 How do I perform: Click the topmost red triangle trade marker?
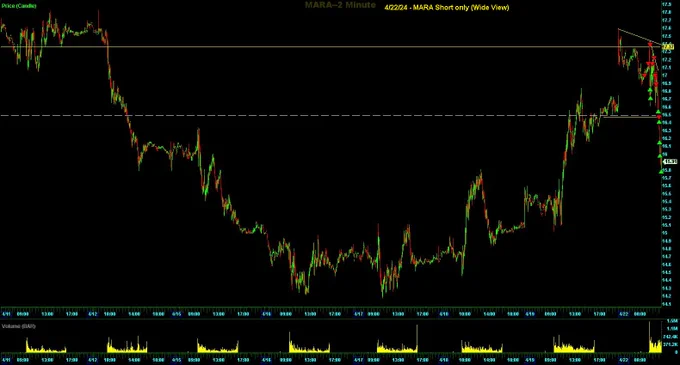650,45
